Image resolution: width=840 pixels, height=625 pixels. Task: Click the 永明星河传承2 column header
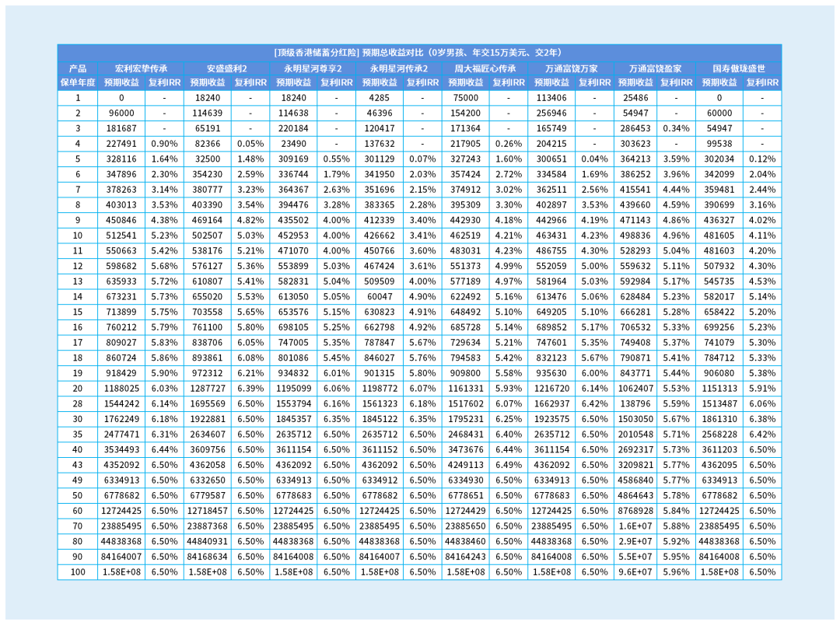(399, 68)
